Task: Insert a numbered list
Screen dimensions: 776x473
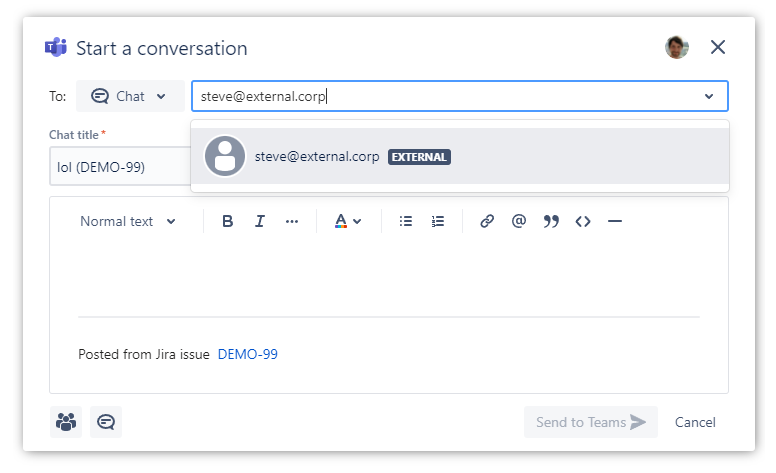Action: [x=438, y=222]
